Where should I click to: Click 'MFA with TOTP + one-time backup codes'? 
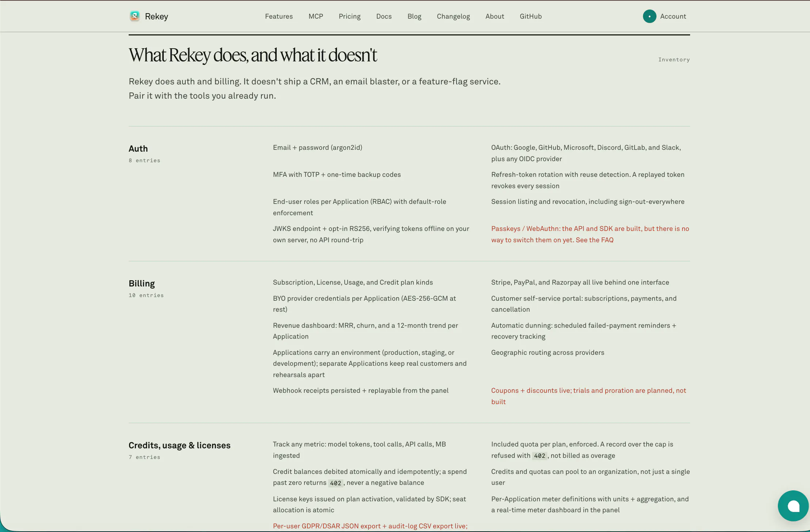pyautogui.click(x=337, y=175)
